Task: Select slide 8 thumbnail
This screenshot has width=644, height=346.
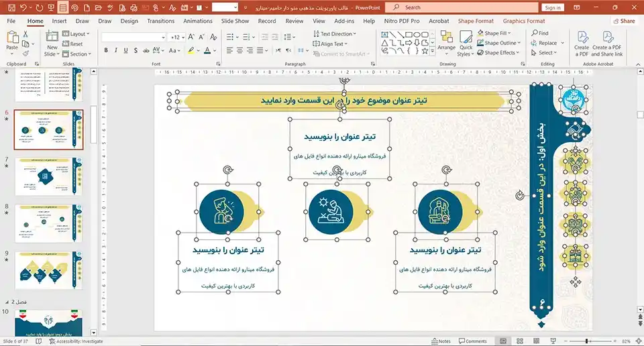Action: pyautogui.click(x=49, y=224)
